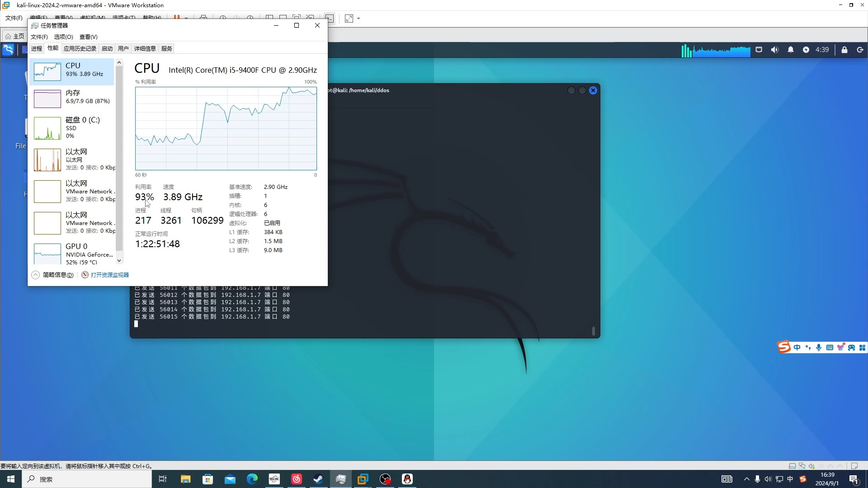Click the Kali lock screen padlock icon

[x=844, y=50]
